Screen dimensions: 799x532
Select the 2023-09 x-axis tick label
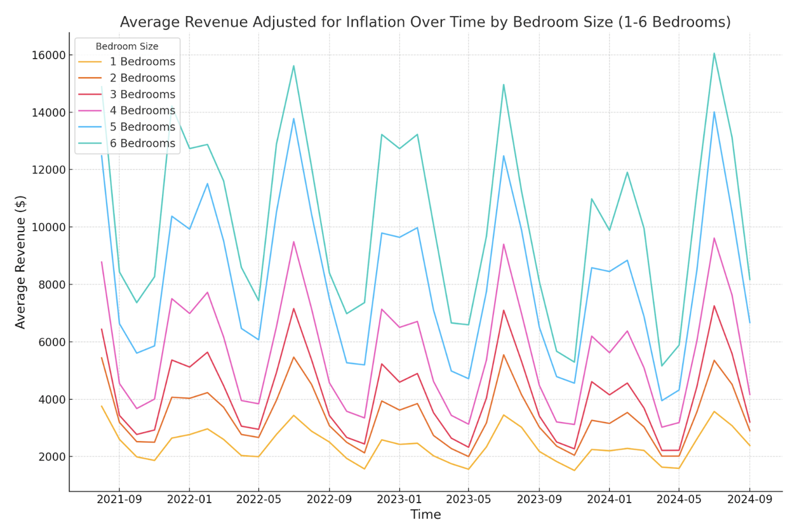point(539,499)
